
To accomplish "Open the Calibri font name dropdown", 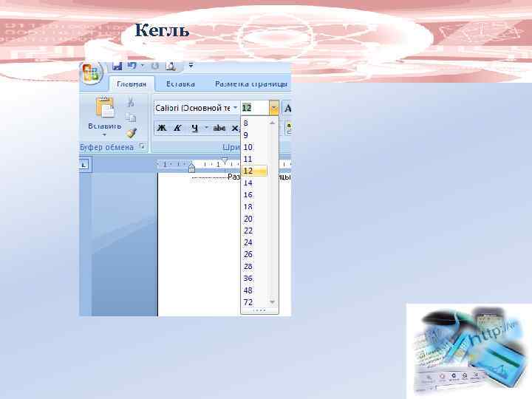I will click(236, 108).
